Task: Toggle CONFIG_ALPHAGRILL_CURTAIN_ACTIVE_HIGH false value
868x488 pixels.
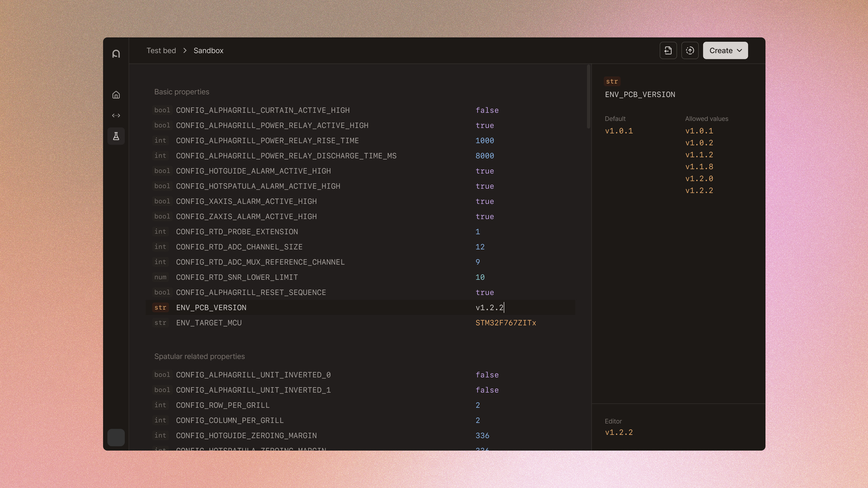Action: point(487,110)
